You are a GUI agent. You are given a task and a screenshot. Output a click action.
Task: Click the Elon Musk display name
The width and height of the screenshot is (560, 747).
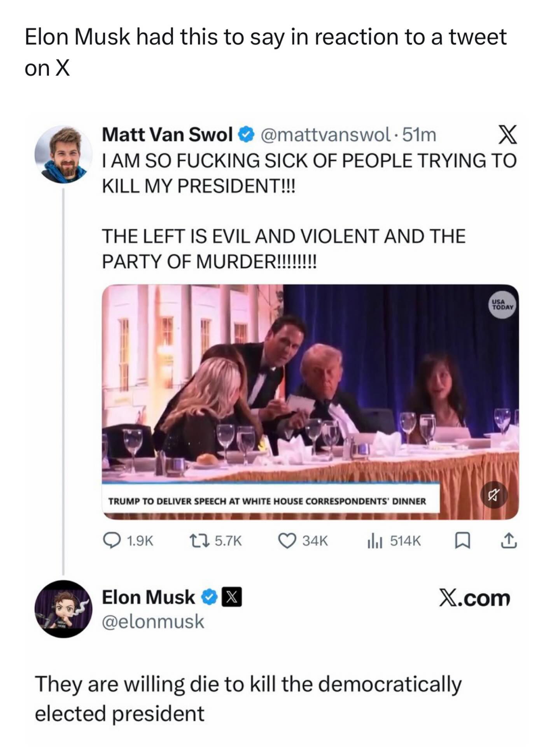(x=148, y=597)
